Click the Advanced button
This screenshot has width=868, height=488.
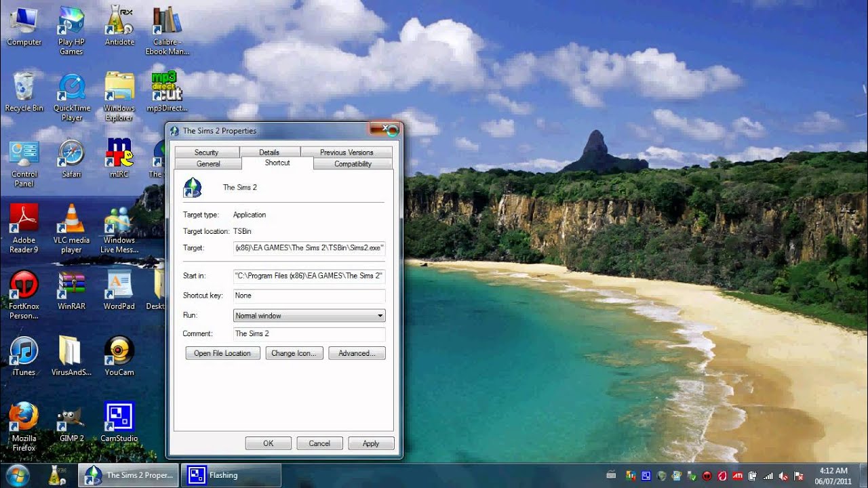click(x=357, y=353)
